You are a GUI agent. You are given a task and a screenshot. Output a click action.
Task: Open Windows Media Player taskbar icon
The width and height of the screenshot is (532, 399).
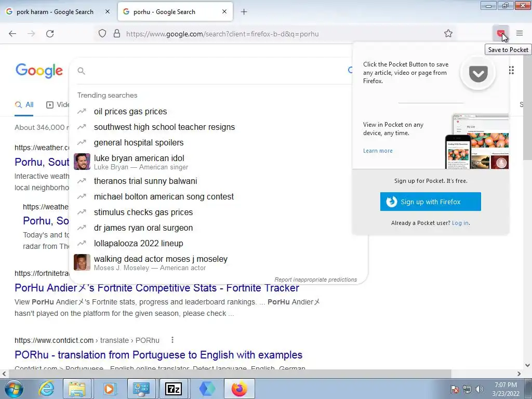click(109, 389)
